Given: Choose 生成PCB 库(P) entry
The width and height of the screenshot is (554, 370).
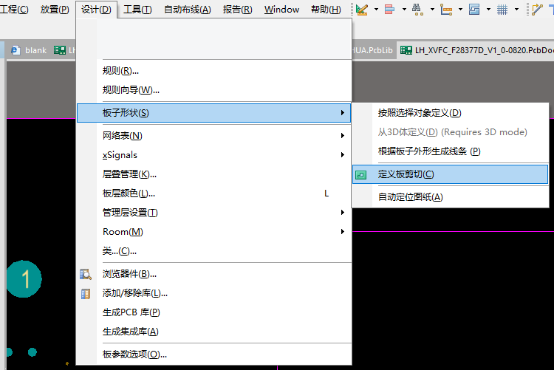Looking at the screenshot, I should (x=214, y=312).
